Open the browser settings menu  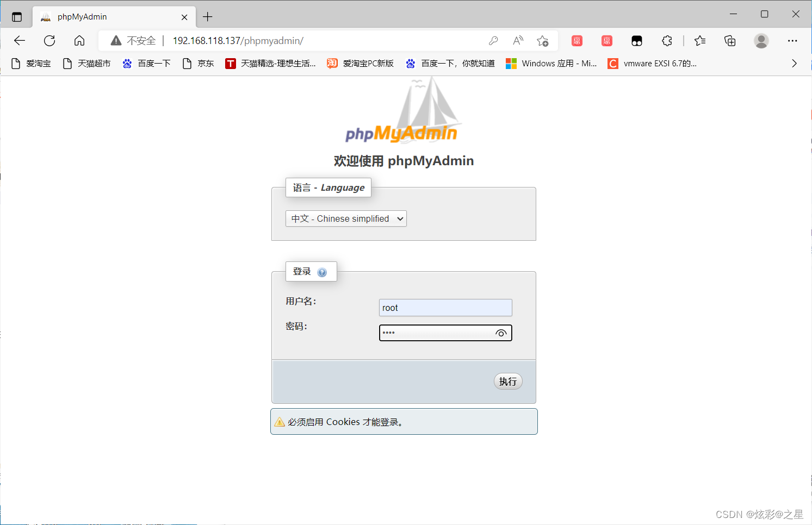point(792,40)
